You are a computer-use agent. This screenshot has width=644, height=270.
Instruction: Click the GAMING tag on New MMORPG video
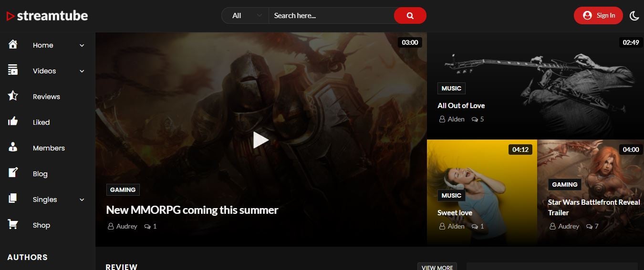tap(123, 190)
